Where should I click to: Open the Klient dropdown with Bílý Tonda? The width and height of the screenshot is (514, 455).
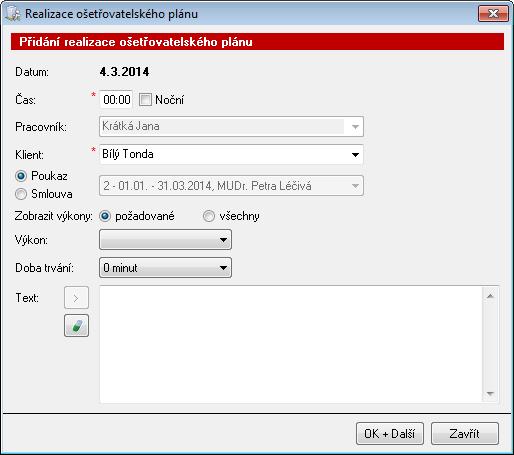coord(231,154)
